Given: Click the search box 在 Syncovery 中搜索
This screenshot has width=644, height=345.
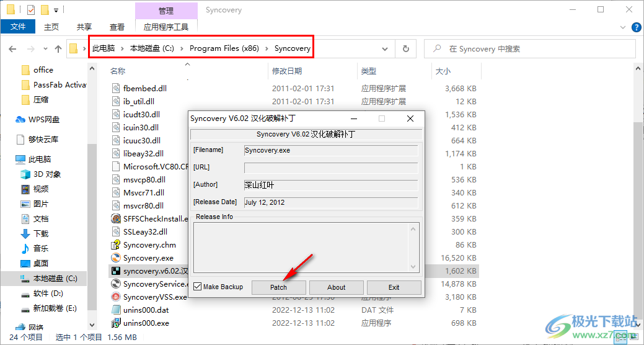Looking at the screenshot, I should [530, 49].
